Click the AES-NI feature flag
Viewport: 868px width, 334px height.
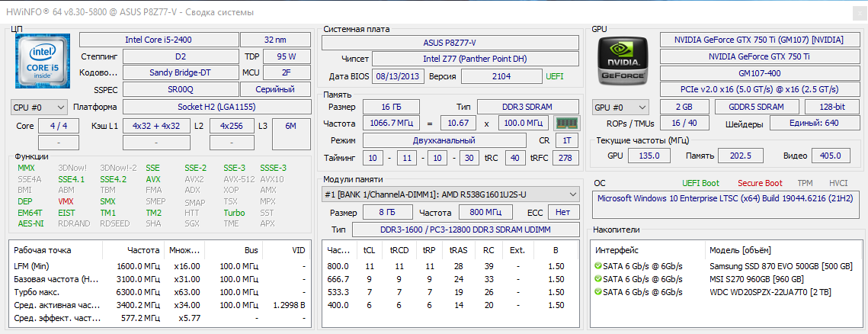[30, 223]
